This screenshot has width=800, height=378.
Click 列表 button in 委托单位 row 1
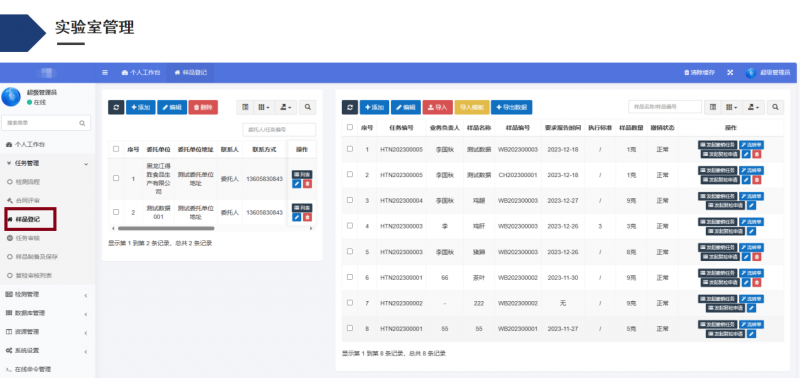pos(302,174)
